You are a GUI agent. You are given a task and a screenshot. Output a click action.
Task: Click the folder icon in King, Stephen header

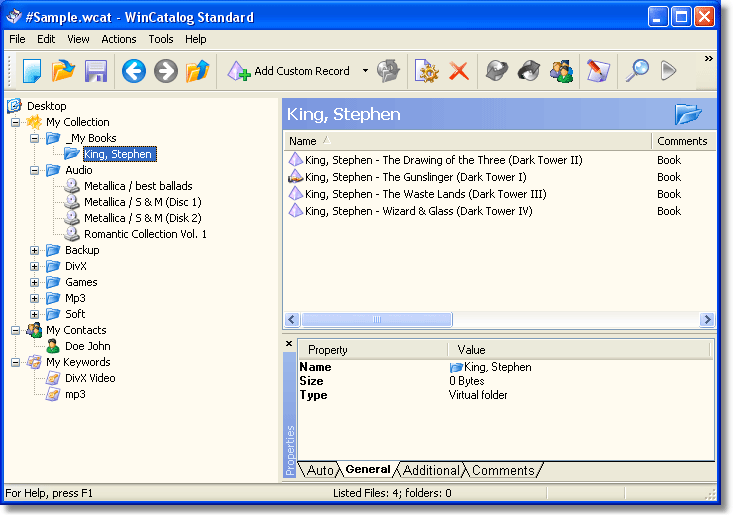(688, 115)
